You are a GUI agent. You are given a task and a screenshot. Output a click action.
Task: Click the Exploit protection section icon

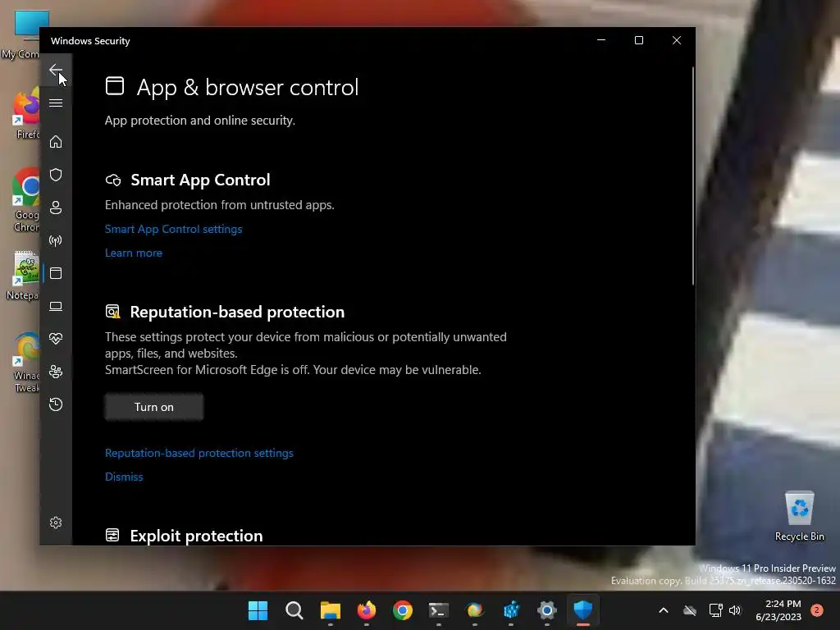[112, 535]
